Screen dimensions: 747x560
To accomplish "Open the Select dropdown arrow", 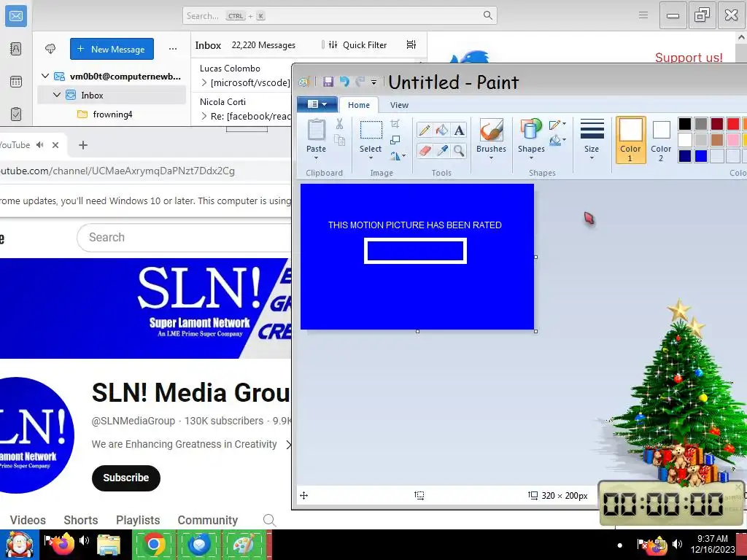I will pos(371,158).
